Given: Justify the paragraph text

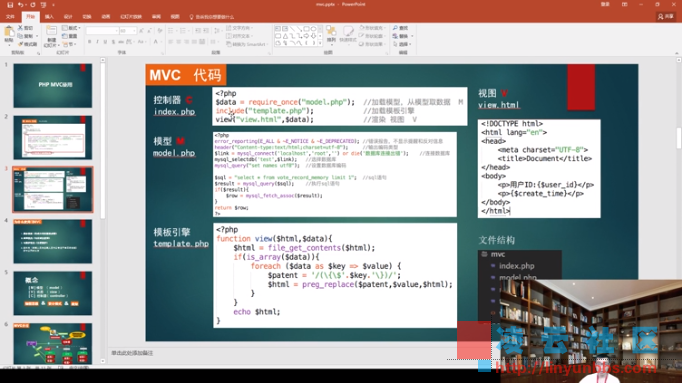Looking at the screenshot, I should 194,42.
